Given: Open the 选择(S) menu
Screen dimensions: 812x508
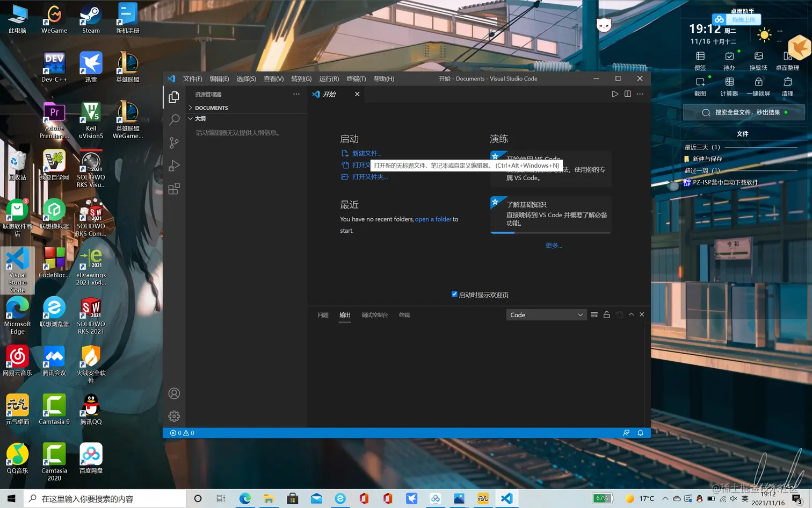Looking at the screenshot, I should pos(246,78).
